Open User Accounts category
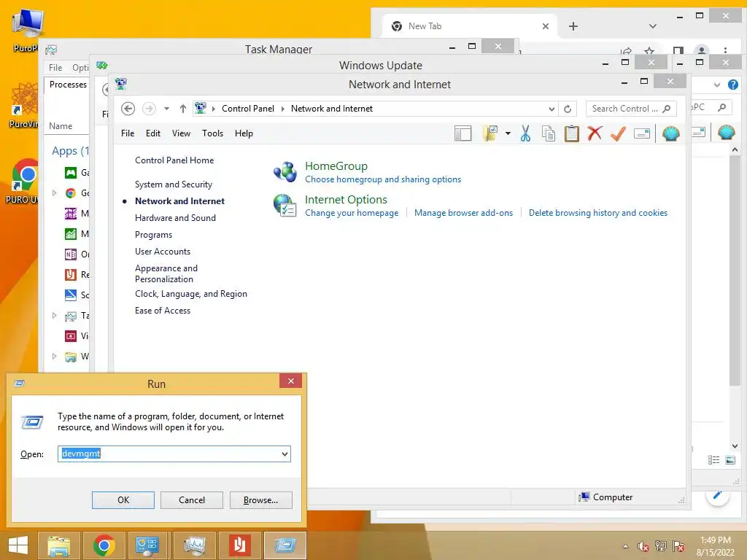747x560 pixels. coord(163,252)
